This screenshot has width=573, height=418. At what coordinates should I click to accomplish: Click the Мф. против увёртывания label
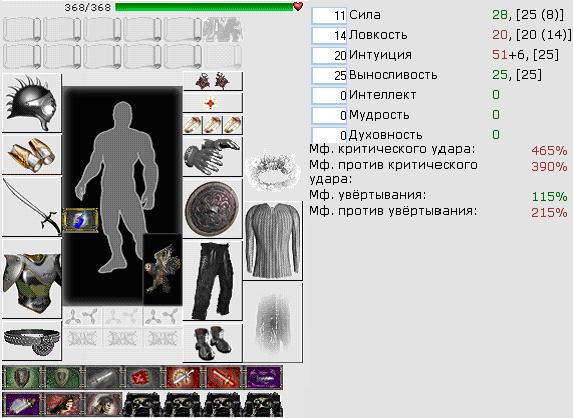393,211
